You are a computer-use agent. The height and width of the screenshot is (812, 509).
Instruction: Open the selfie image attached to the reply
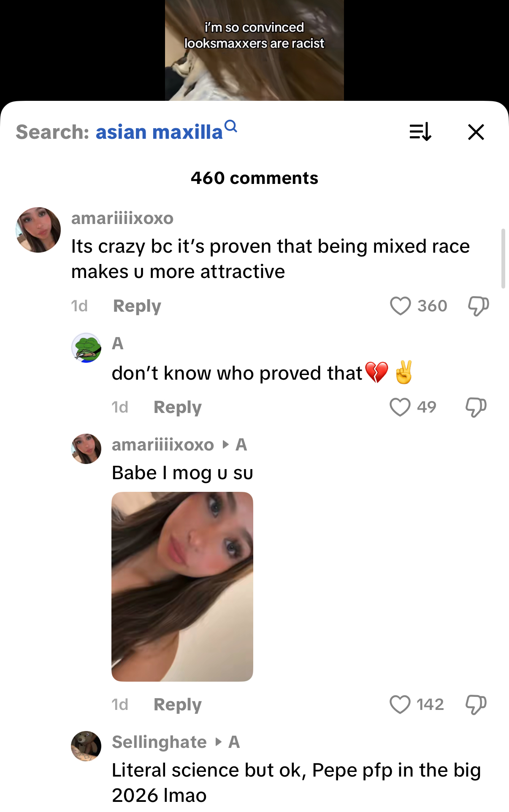click(182, 586)
